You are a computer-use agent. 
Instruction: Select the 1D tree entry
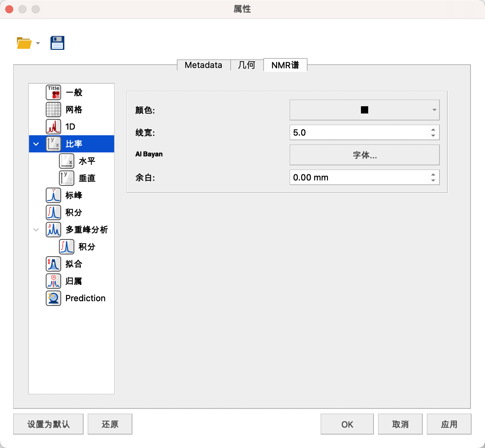(70, 127)
